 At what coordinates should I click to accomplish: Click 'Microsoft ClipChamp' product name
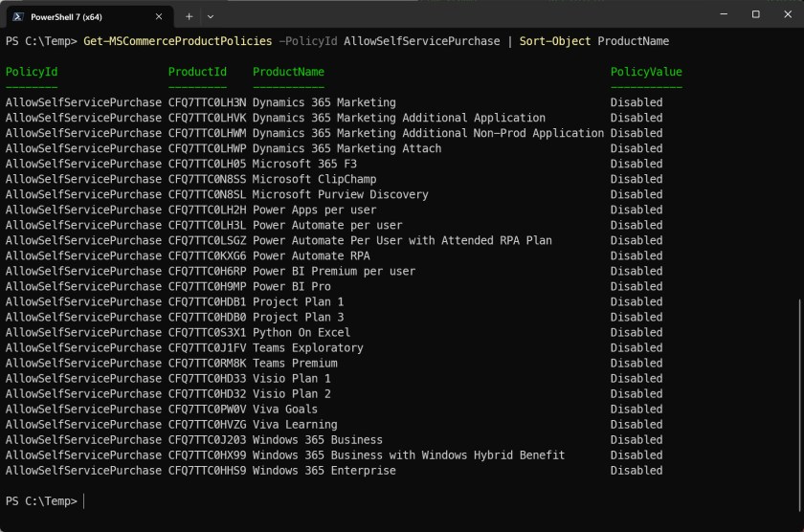pyautogui.click(x=314, y=179)
